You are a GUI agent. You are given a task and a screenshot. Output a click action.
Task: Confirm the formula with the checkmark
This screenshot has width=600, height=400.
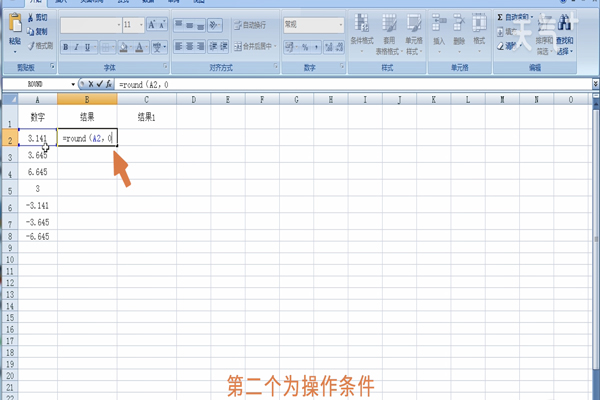99,84
